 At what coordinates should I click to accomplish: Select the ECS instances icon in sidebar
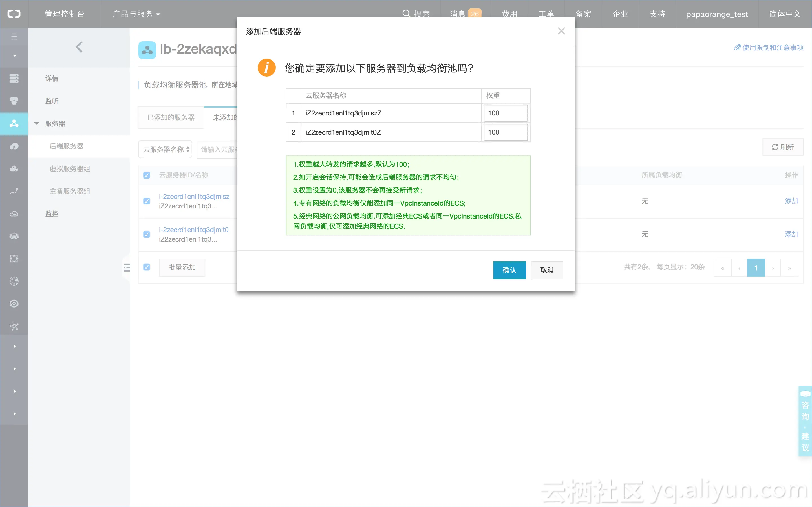click(x=14, y=78)
